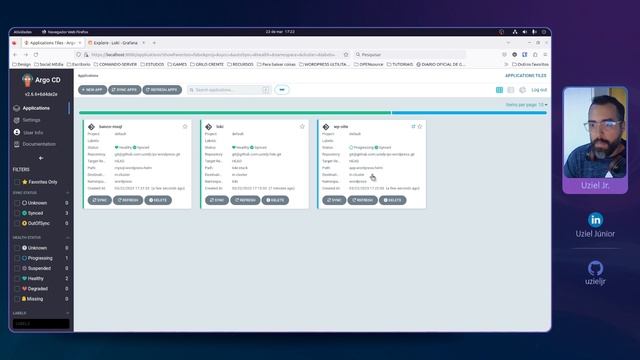Click the git icon on the loki card
640x360 pixels.
click(209, 127)
